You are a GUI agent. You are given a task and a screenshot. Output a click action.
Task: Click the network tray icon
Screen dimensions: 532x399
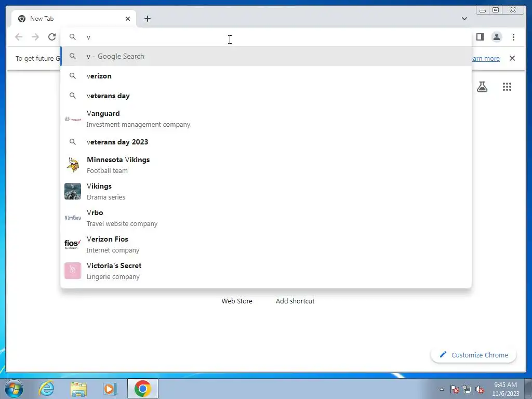click(x=467, y=389)
